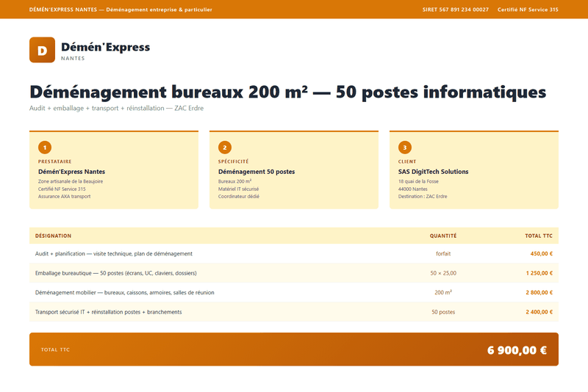Click the TOTAL TTC column header
The height and width of the screenshot is (392, 588).
[x=539, y=236]
